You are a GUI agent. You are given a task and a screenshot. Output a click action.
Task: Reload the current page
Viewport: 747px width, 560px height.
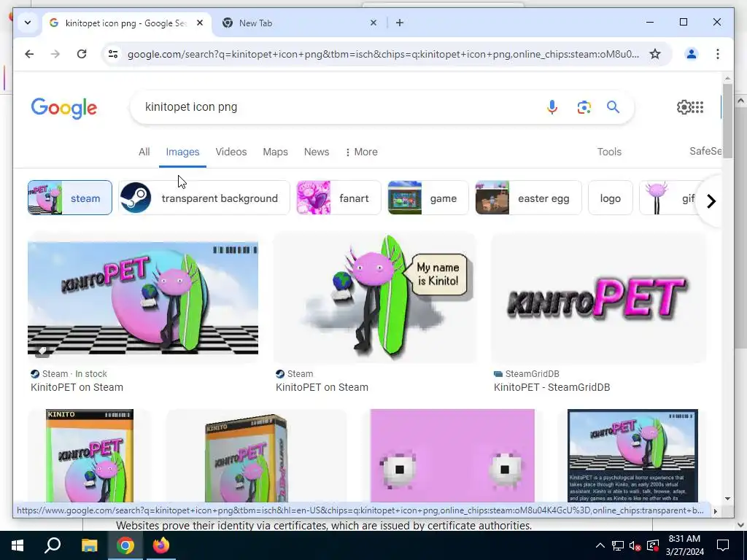click(82, 54)
